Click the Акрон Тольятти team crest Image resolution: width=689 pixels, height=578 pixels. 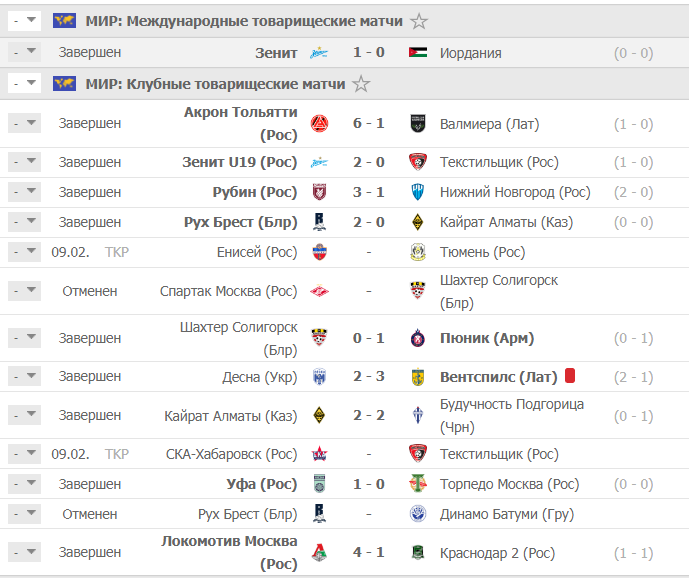pos(319,124)
